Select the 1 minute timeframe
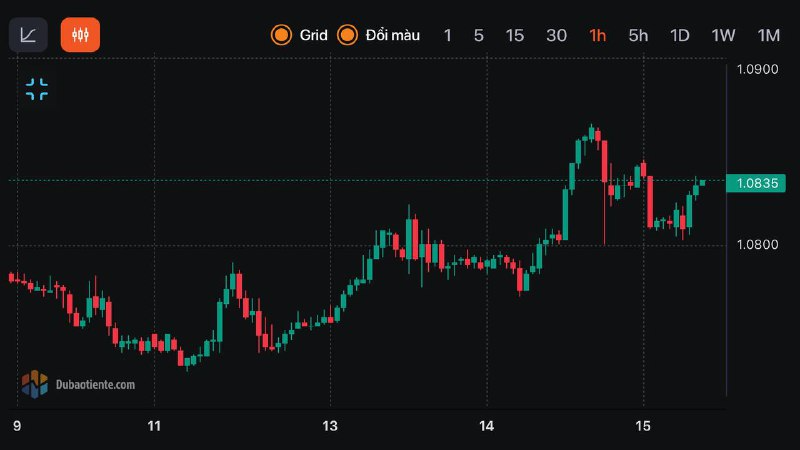800x450 pixels. coord(447,35)
